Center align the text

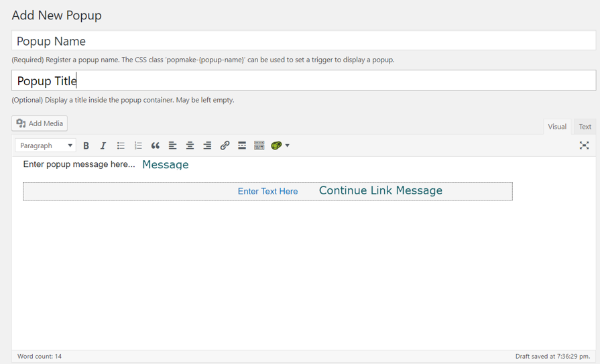click(x=190, y=145)
